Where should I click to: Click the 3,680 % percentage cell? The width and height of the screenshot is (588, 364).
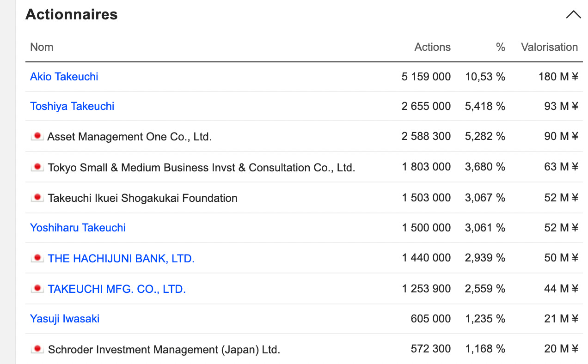485,167
